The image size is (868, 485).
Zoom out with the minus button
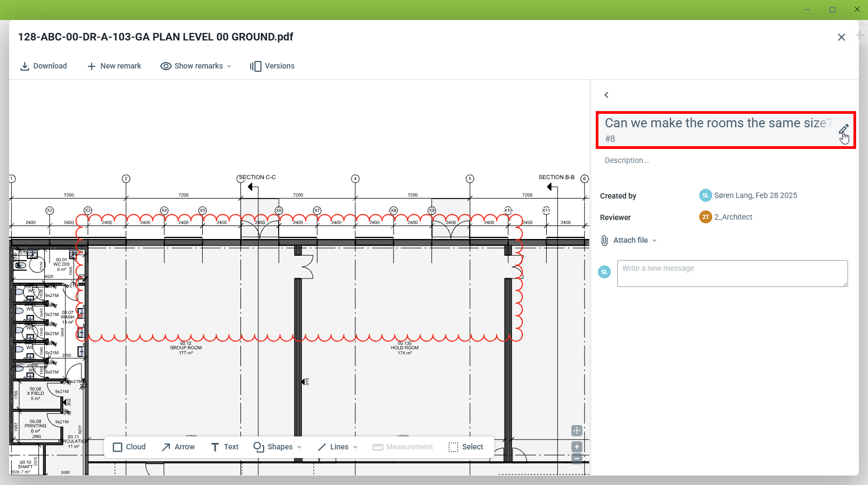click(x=577, y=459)
